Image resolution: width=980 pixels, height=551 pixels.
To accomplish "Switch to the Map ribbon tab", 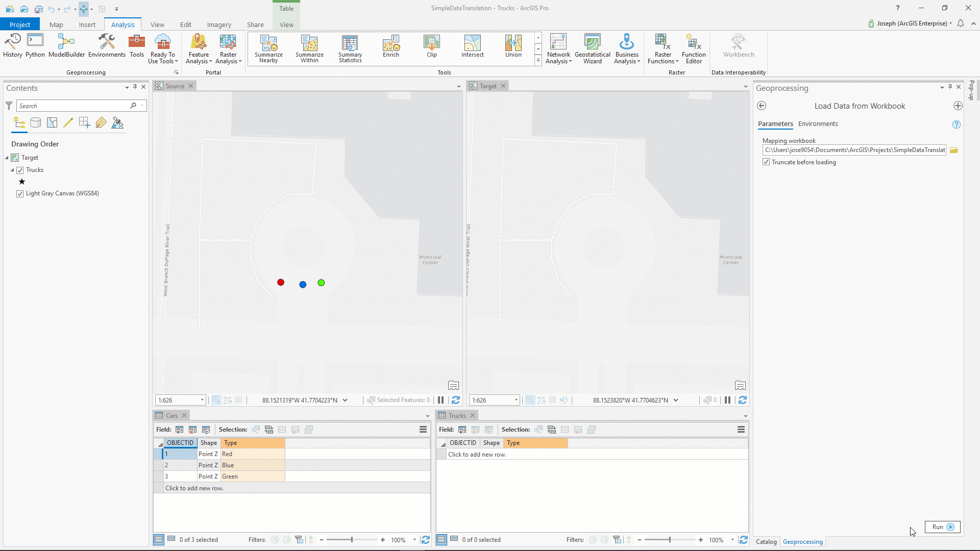I will [56, 24].
